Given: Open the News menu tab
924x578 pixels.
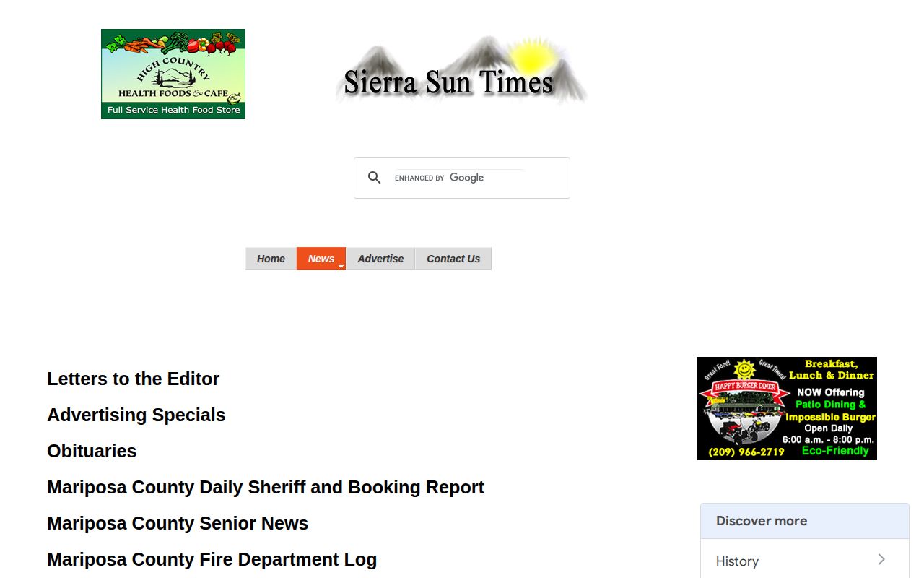Looking at the screenshot, I should (321, 259).
